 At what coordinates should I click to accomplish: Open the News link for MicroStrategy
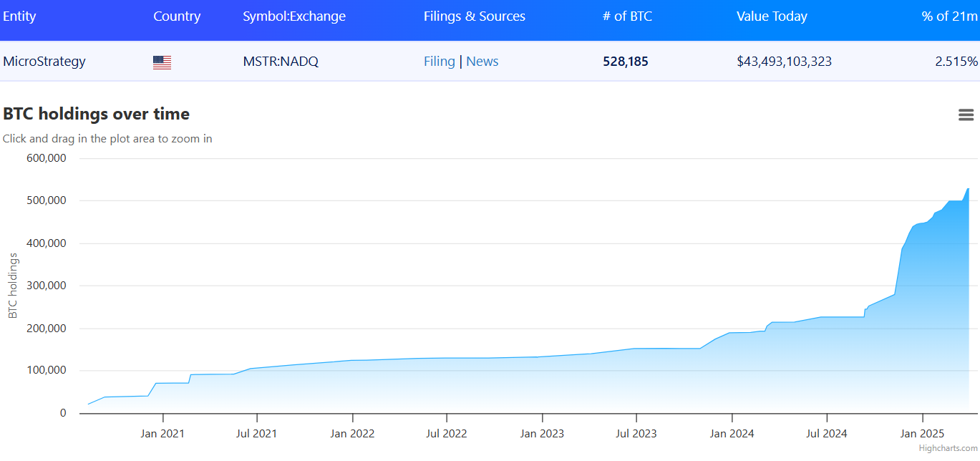tap(482, 62)
